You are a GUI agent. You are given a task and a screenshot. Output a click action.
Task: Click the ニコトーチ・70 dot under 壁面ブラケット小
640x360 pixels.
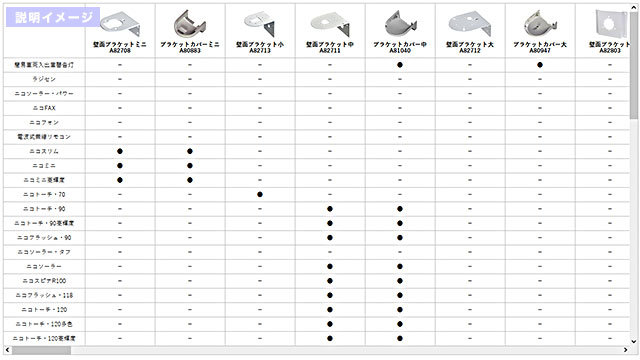point(260,195)
